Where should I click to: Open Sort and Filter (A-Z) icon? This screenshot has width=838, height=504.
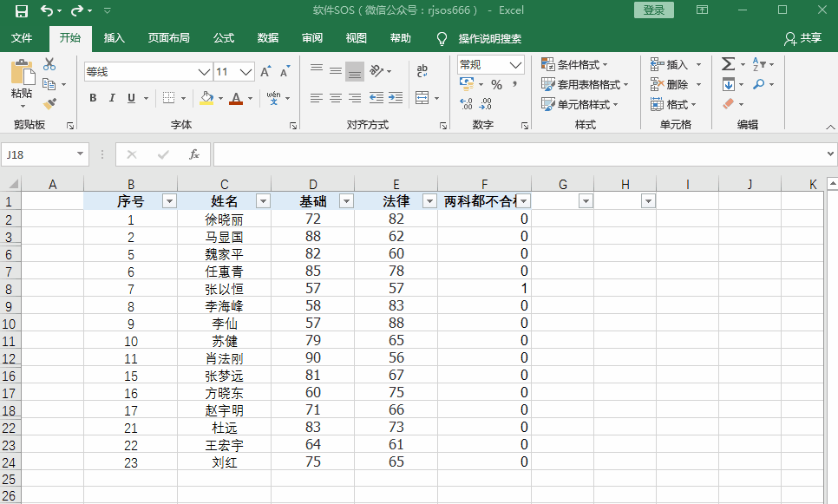759,64
